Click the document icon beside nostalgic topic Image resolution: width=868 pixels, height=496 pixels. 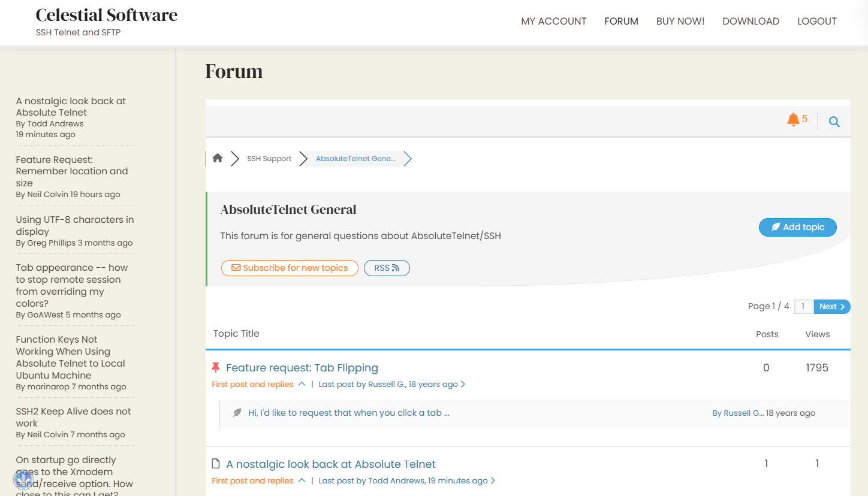[216, 464]
